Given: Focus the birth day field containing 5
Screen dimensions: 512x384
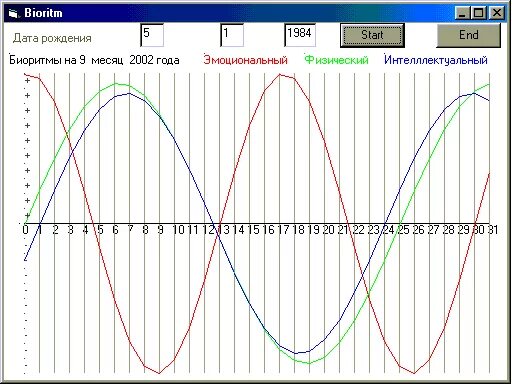Looking at the screenshot, I should (x=152, y=35).
